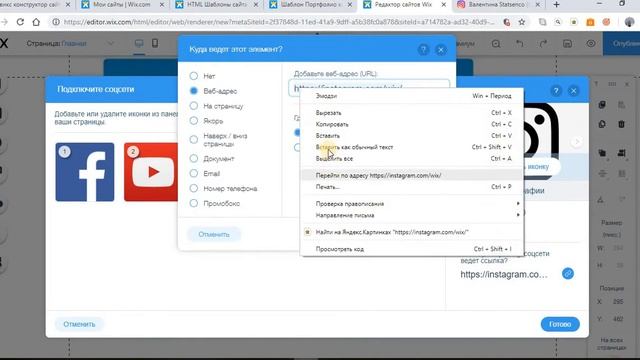Click the orange extension icon in browser toolbar
Screen dimensions: 640x360
(590, 22)
